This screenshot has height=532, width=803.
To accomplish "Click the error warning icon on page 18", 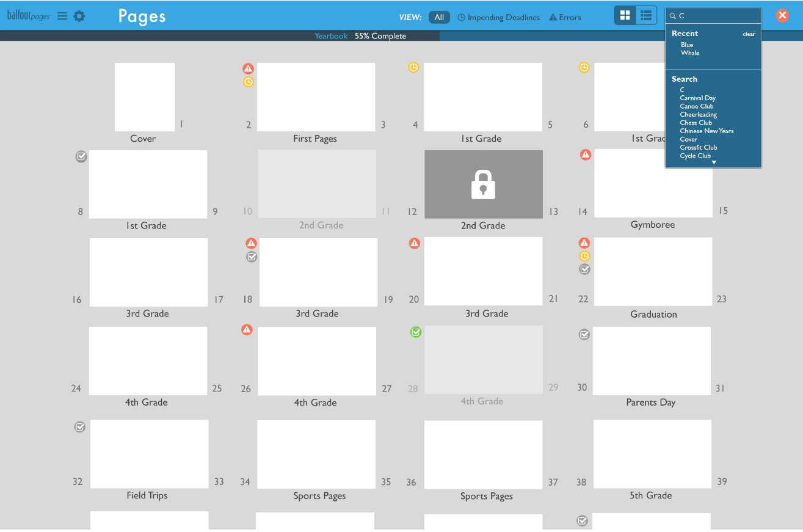I will click(x=251, y=243).
